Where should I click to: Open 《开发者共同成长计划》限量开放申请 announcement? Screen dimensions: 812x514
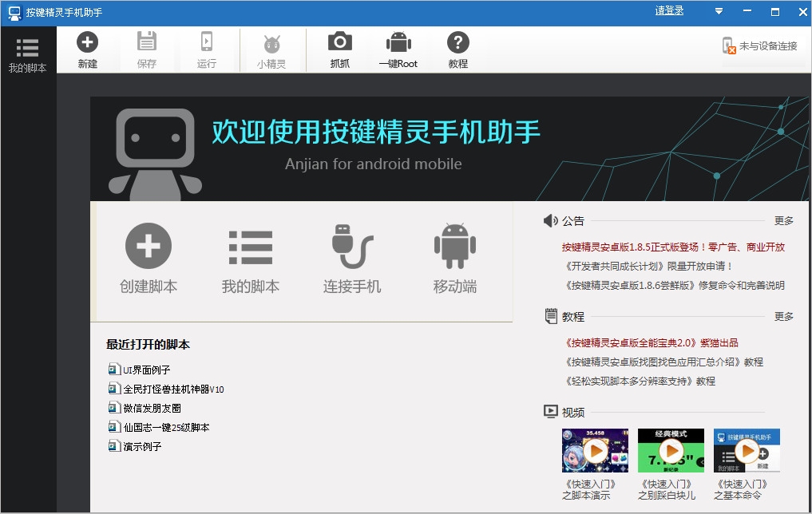pyautogui.click(x=648, y=266)
